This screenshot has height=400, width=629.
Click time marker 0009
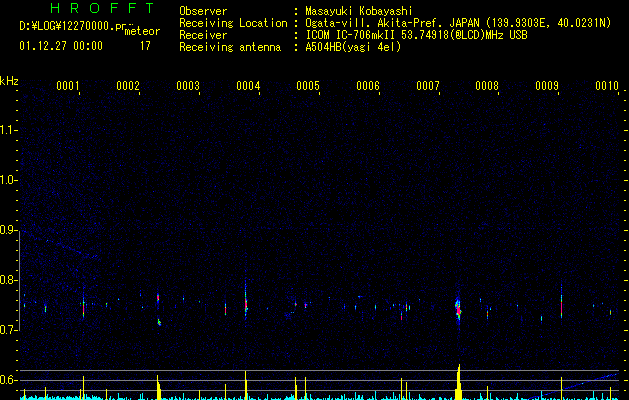click(547, 86)
